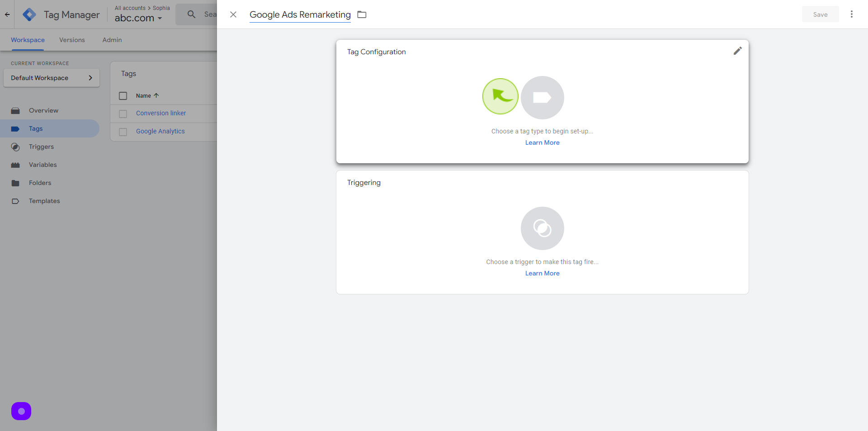Click the grey tag type placeholder icon
This screenshot has width=868, height=431.
click(x=542, y=98)
